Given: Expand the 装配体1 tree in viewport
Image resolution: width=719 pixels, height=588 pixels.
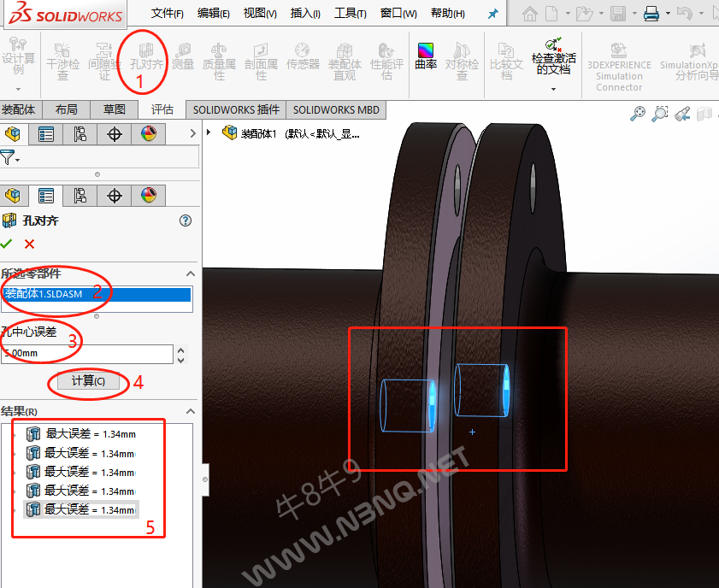Looking at the screenshot, I should [x=209, y=132].
